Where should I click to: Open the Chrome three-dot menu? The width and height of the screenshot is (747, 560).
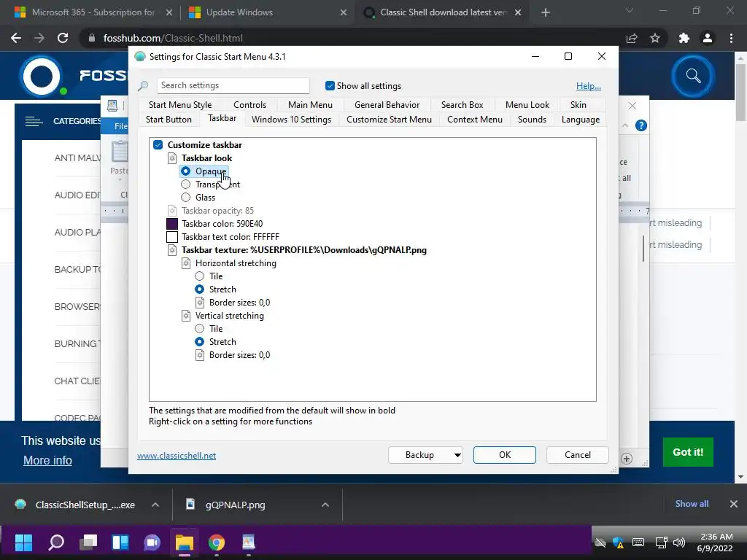(x=731, y=38)
